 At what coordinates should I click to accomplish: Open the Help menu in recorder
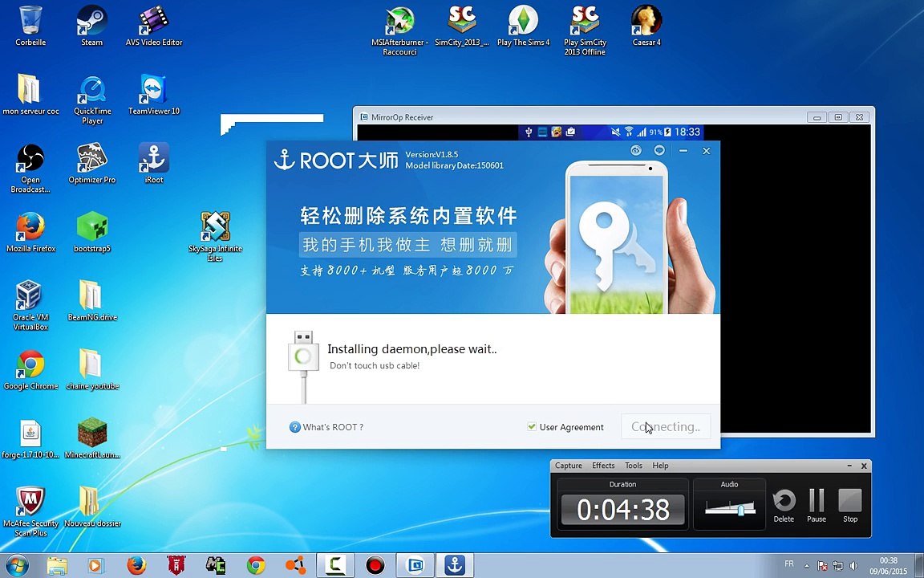coord(660,466)
